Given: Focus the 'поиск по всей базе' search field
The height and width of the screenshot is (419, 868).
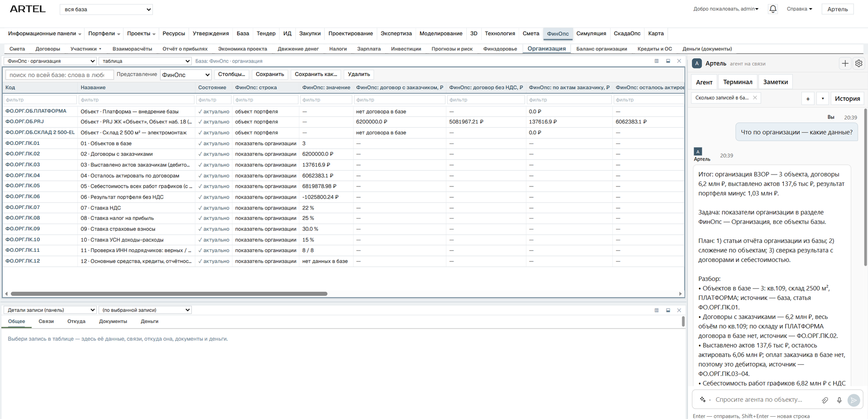Looking at the screenshot, I should [59, 75].
